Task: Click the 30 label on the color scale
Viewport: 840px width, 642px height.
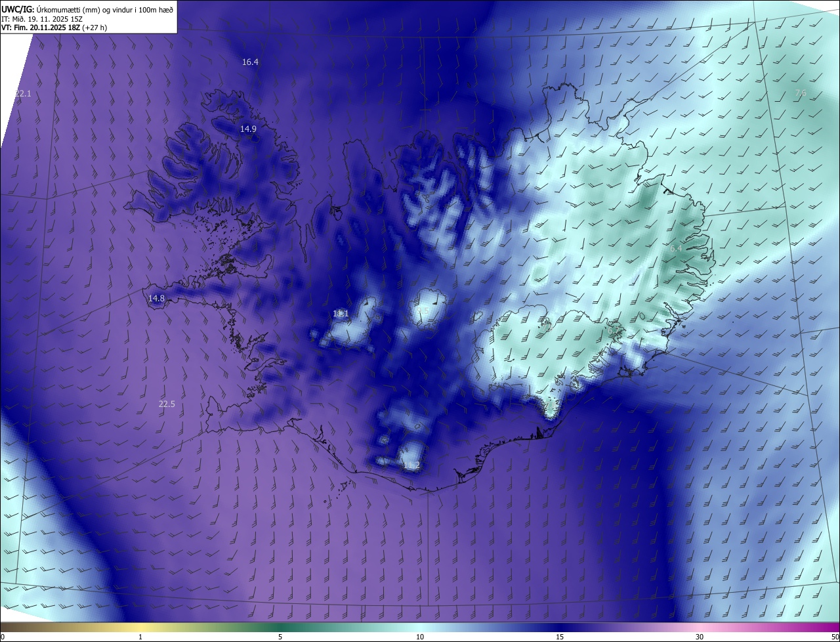Action: [700, 637]
